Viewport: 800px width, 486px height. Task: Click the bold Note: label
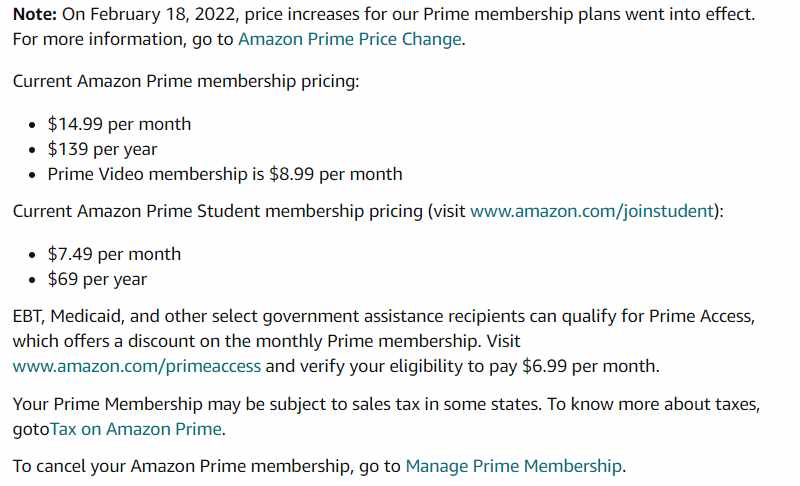click(35, 14)
